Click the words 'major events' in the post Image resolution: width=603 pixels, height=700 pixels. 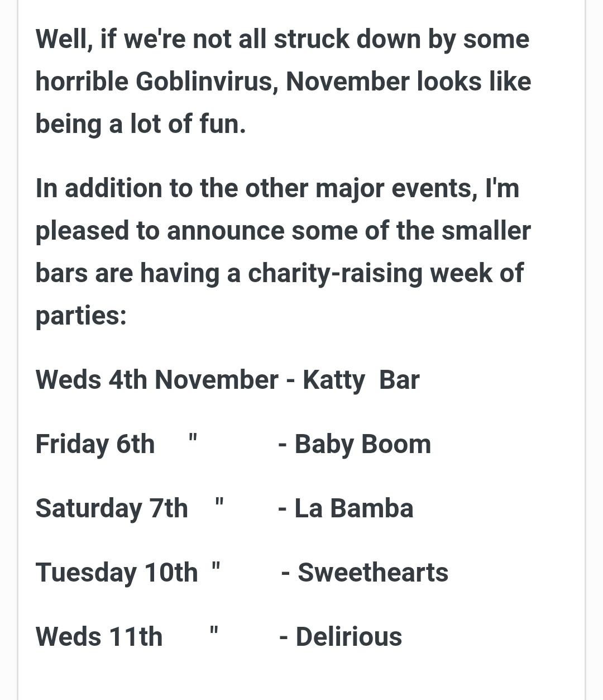[396, 189]
